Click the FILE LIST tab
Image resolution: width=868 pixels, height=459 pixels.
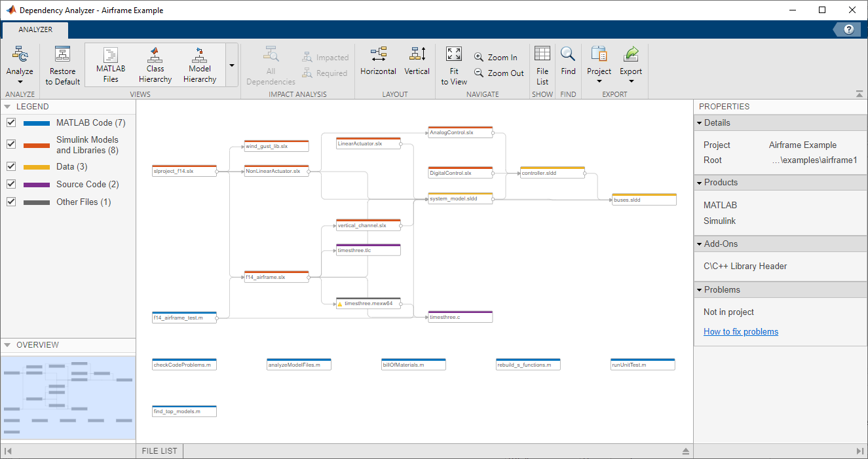click(x=160, y=450)
